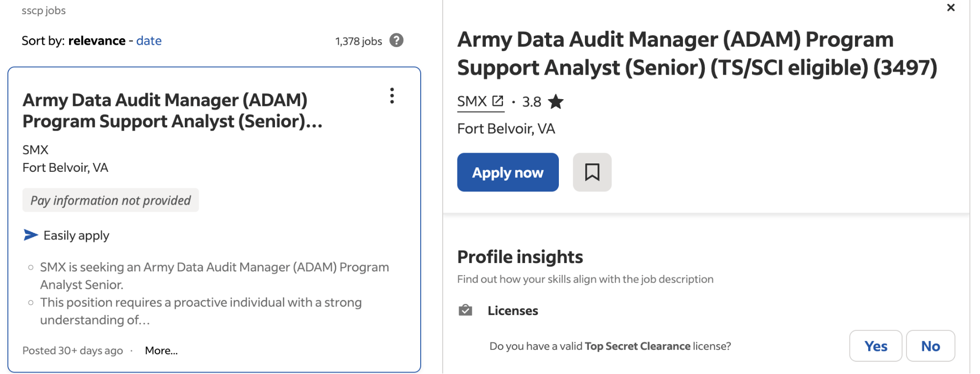Click 'Find out how your skills align' text

pyautogui.click(x=585, y=279)
